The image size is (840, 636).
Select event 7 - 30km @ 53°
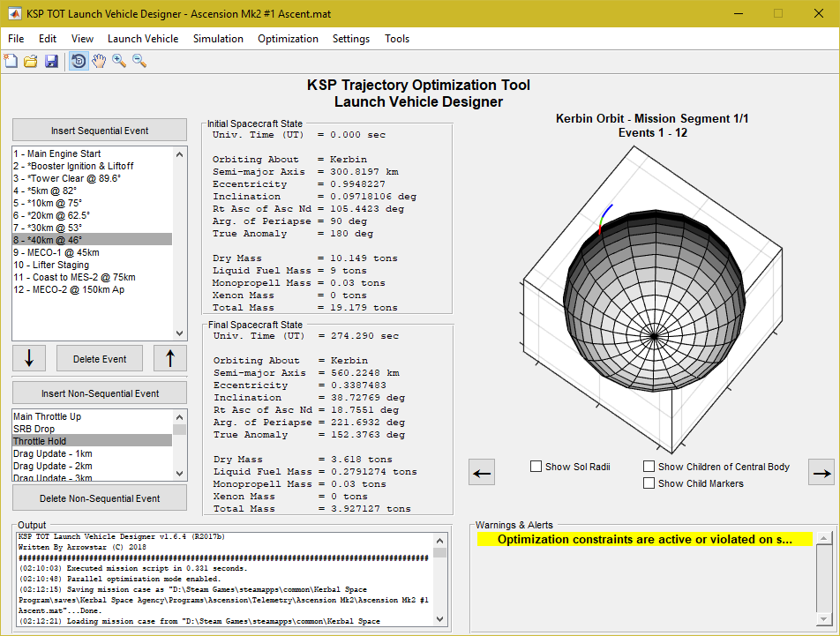click(x=92, y=228)
